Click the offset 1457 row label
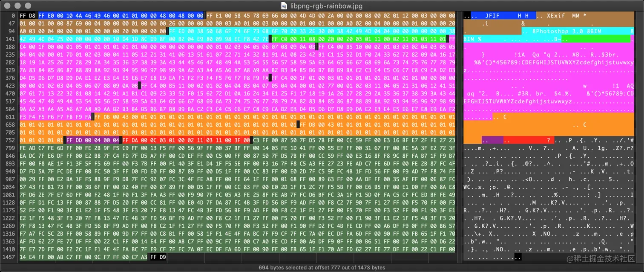Viewport: 644px width, 272px height. click(9, 257)
